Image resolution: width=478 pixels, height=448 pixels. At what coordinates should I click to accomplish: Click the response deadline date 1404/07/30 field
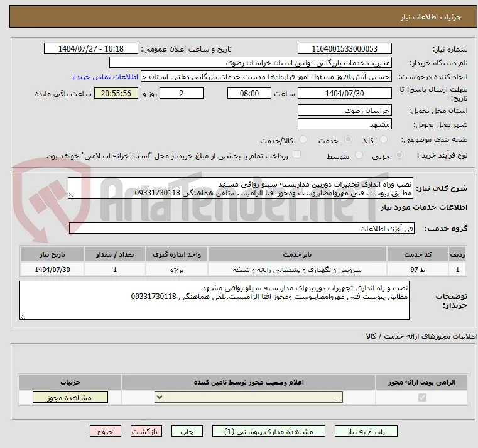344,94
